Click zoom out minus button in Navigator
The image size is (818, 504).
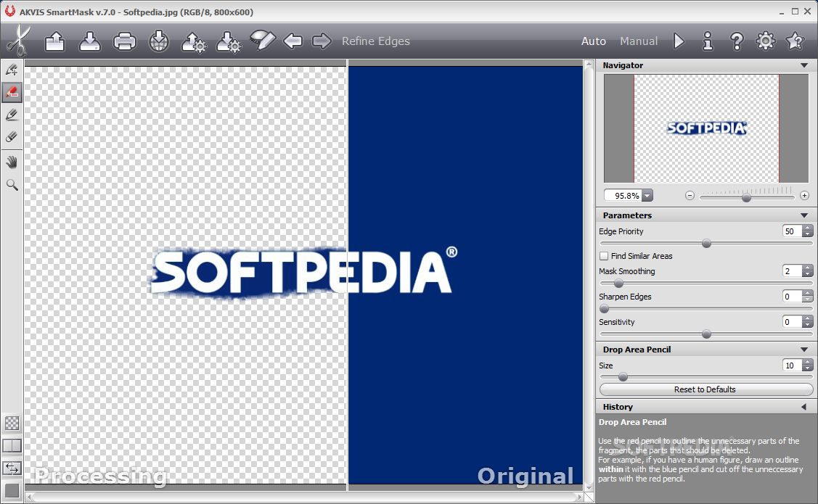(x=690, y=196)
